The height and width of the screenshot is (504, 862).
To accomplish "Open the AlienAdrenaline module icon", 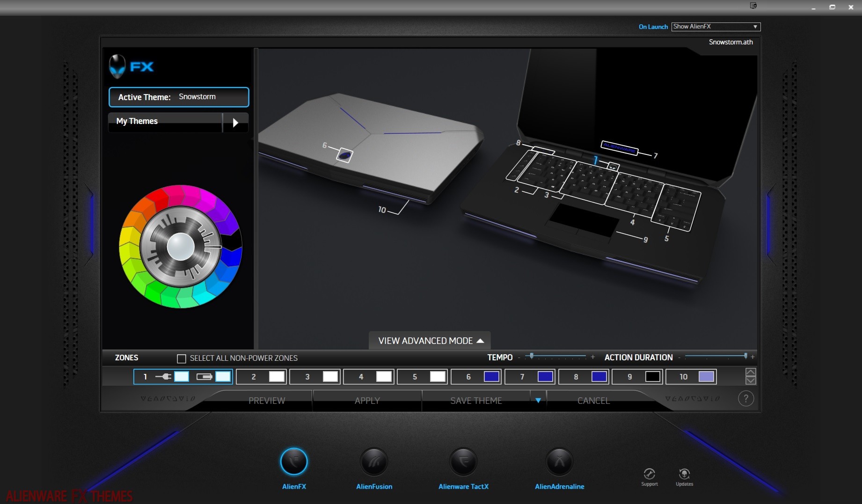I will (x=559, y=461).
